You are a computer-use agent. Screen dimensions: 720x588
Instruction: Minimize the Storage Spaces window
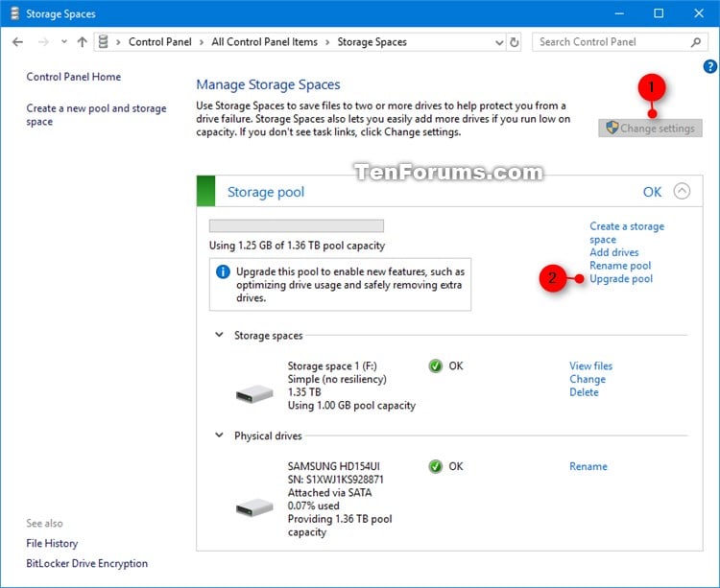pyautogui.click(x=619, y=13)
